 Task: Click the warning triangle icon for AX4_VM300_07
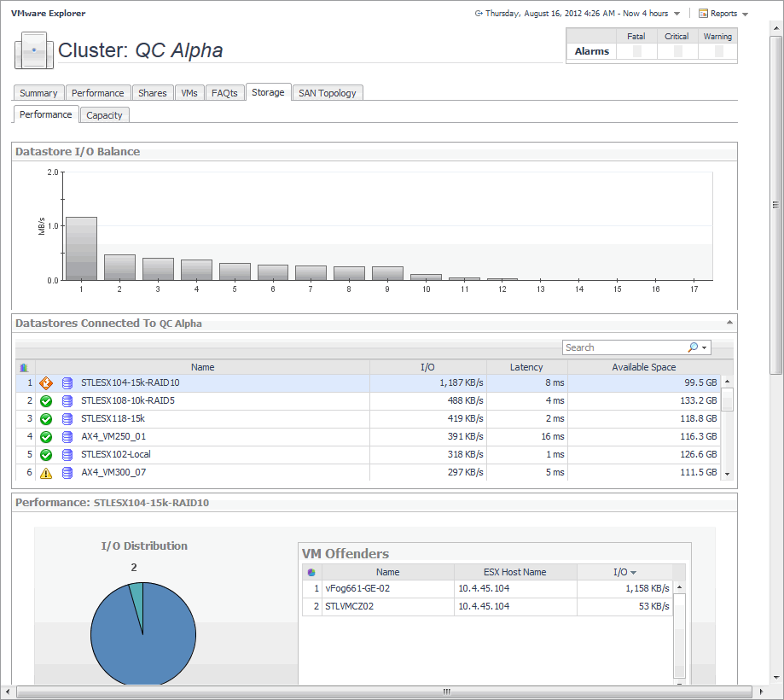coord(46,473)
